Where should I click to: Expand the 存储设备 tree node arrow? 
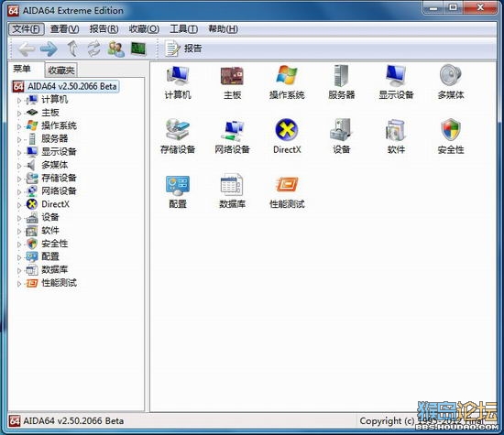tap(19, 179)
